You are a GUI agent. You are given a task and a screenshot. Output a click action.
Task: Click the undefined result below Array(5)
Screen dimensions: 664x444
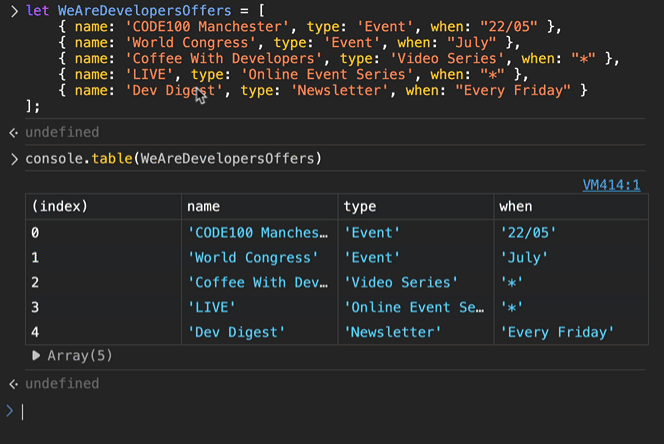pos(62,383)
